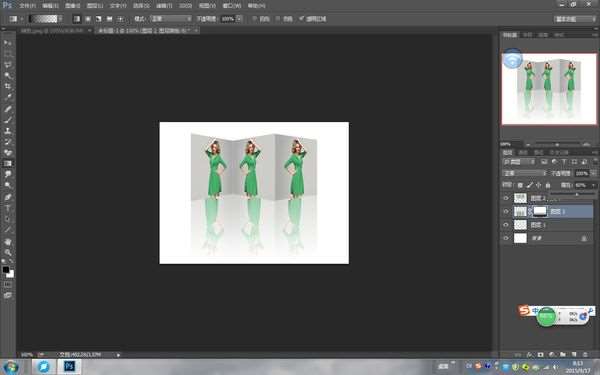Hide the third layer eye icon
Viewport: 600px width, 375px height.
pos(506,225)
